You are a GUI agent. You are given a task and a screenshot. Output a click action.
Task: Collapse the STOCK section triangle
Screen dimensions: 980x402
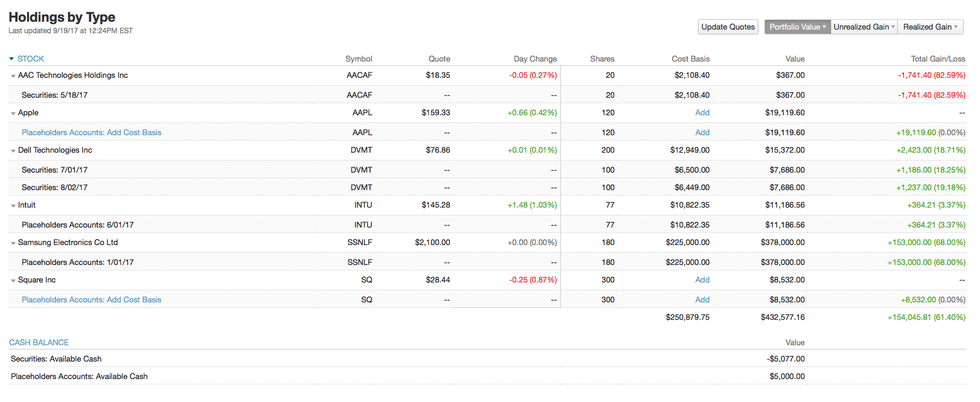pos(11,59)
